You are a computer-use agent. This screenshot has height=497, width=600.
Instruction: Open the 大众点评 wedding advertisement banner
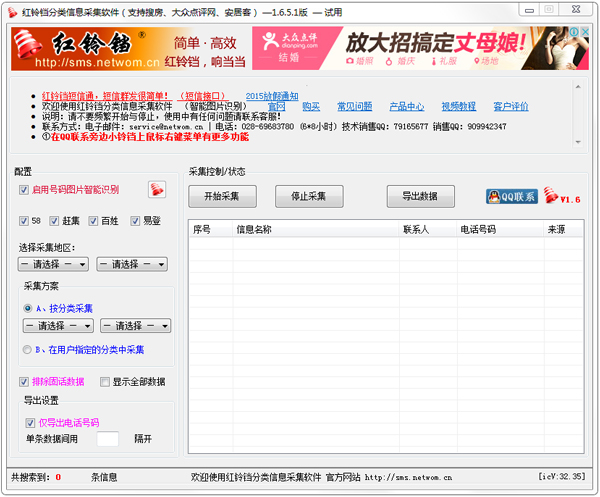pyautogui.click(x=420, y=49)
